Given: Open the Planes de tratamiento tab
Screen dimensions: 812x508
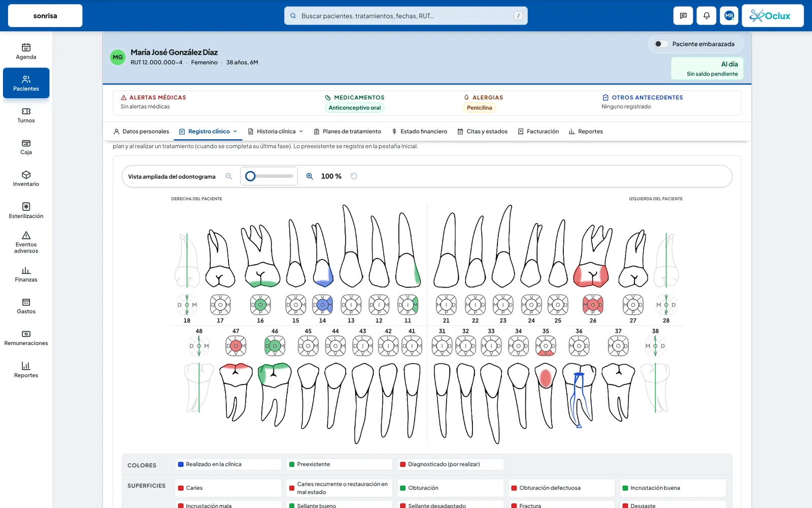Looking at the screenshot, I should tap(348, 132).
